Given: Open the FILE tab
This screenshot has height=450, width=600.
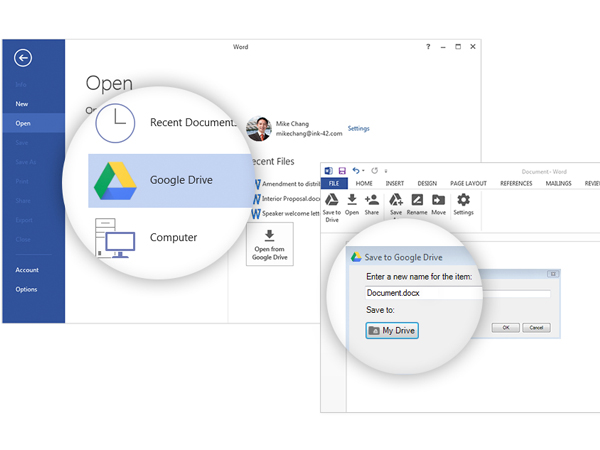Looking at the screenshot, I should point(334,184).
